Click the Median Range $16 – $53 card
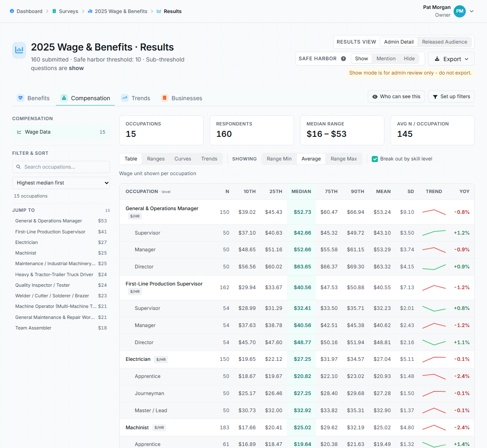The height and width of the screenshot is (448, 487). 342,130
